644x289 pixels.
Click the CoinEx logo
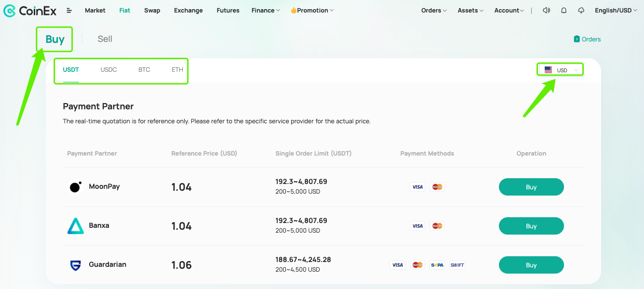pos(30,10)
